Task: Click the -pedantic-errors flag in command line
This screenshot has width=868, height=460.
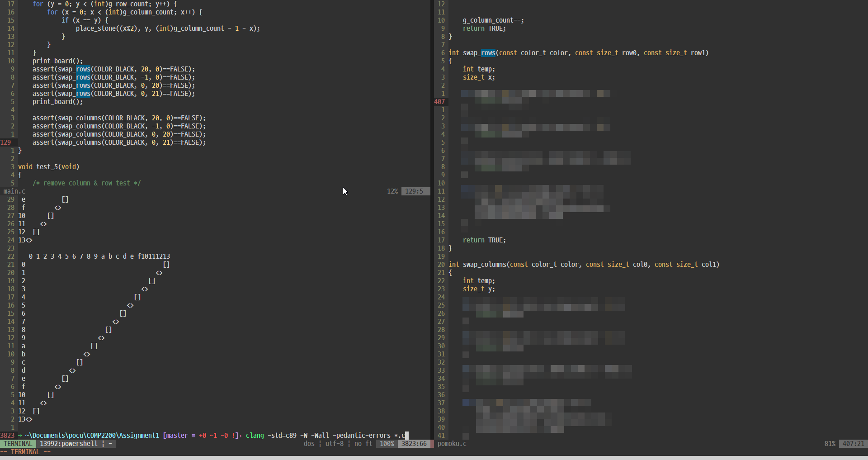Action: coord(362,436)
